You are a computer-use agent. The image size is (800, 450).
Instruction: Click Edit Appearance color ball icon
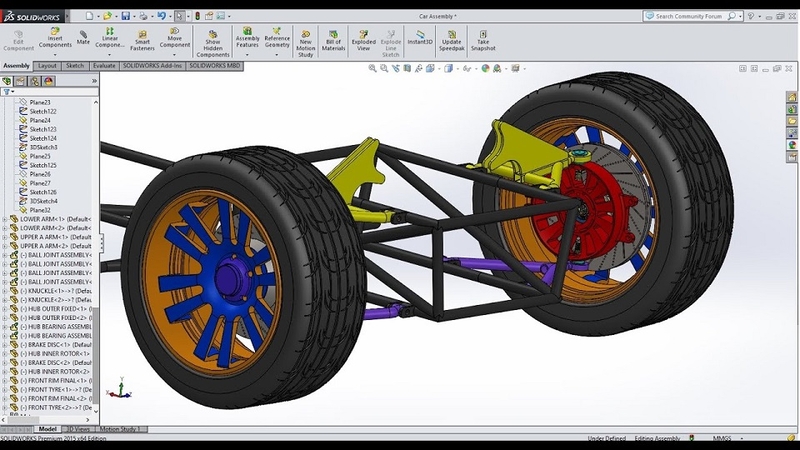[485, 68]
